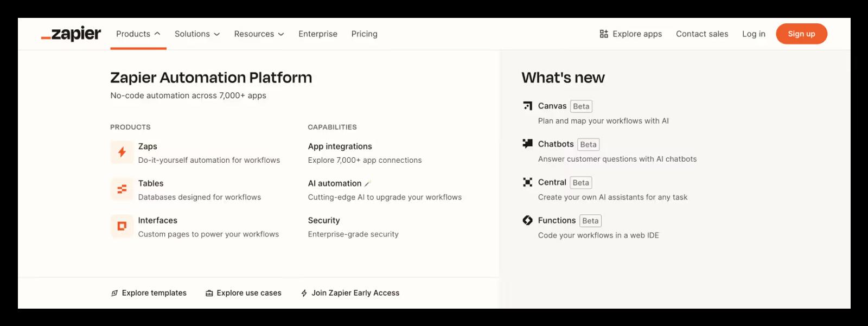Click 'Databases designed for workflows' text
The image size is (868, 326).
pyautogui.click(x=200, y=197)
